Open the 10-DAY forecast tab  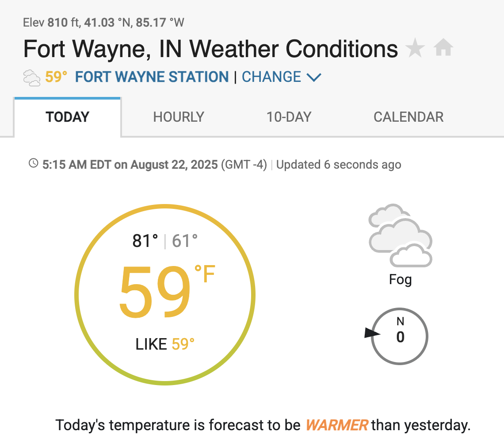(x=289, y=117)
